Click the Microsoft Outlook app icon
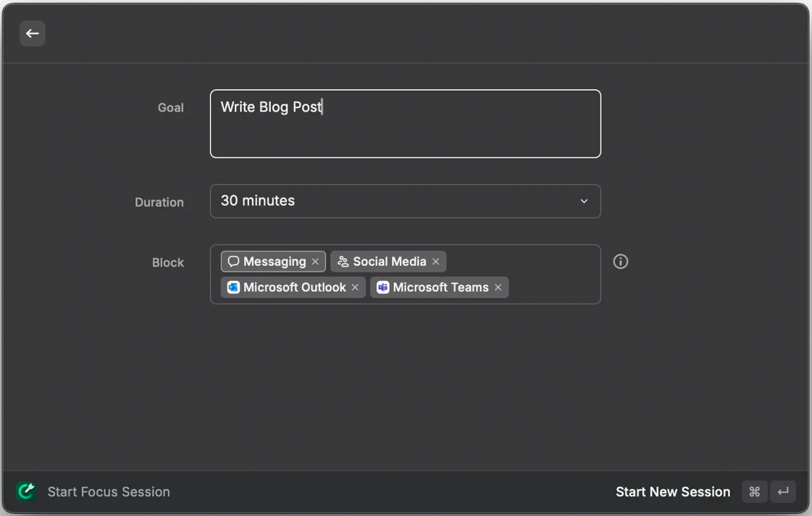The width and height of the screenshot is (812, 516). point(233,288)
